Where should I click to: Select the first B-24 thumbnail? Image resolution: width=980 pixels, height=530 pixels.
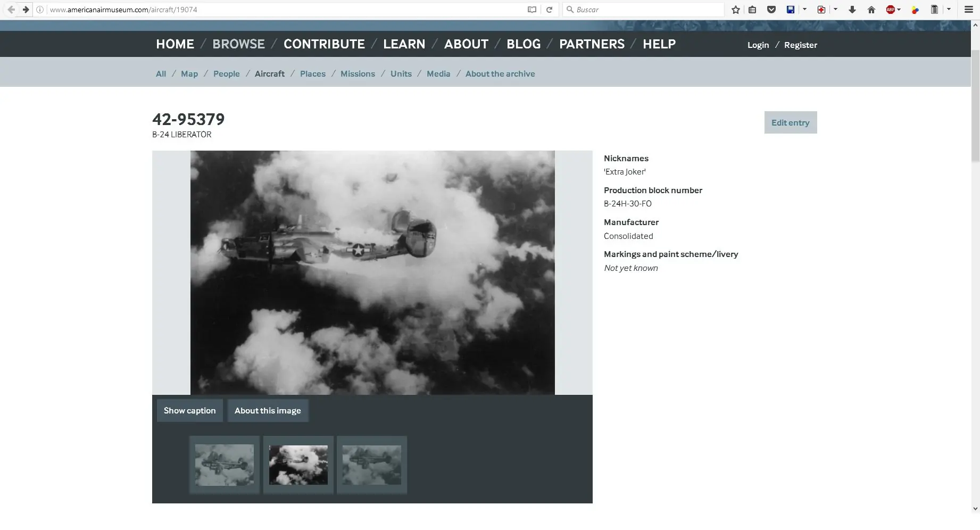click(225, 465)
